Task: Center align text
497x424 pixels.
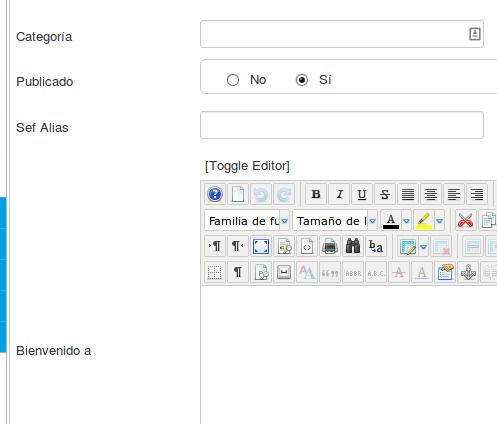Action: (431, 194)
